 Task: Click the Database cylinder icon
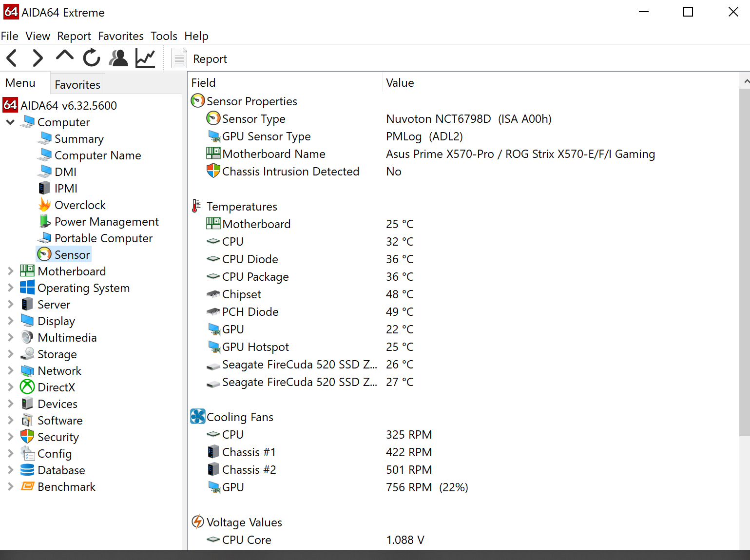tap(27, 469)
